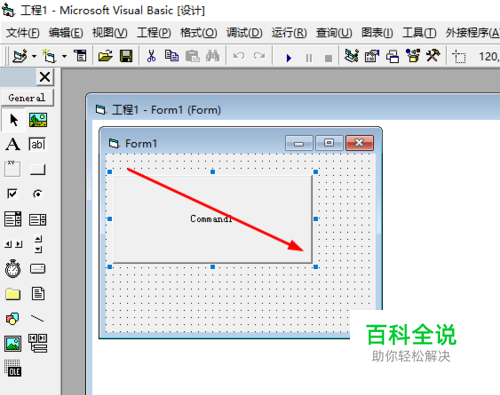Open the Toolbox via toolbar icon

coord(433,56)
